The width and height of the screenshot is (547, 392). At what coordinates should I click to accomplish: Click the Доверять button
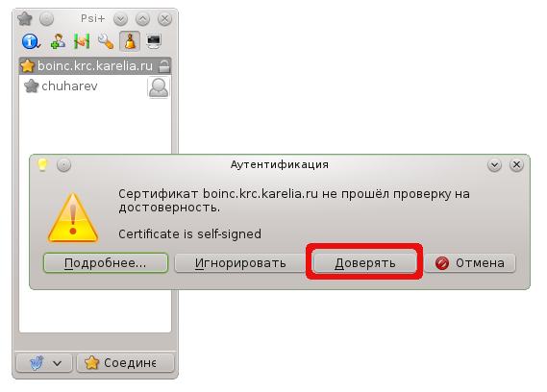(365, 262)
